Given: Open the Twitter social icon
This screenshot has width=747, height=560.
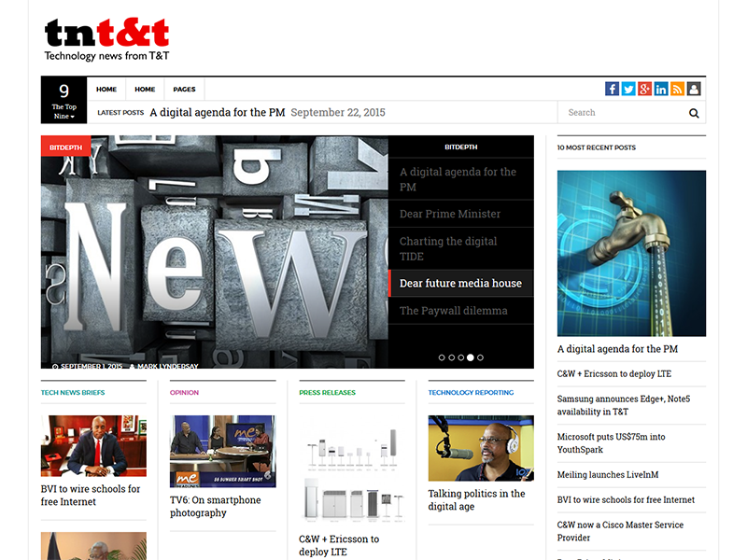Looking at the screenshot, I should (x=628, y=89).
